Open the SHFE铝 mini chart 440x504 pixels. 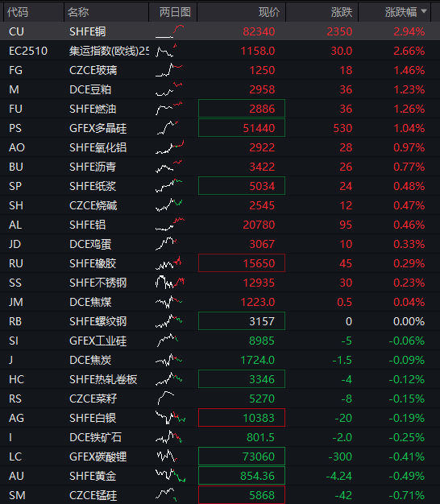click(x=170, y=225)
